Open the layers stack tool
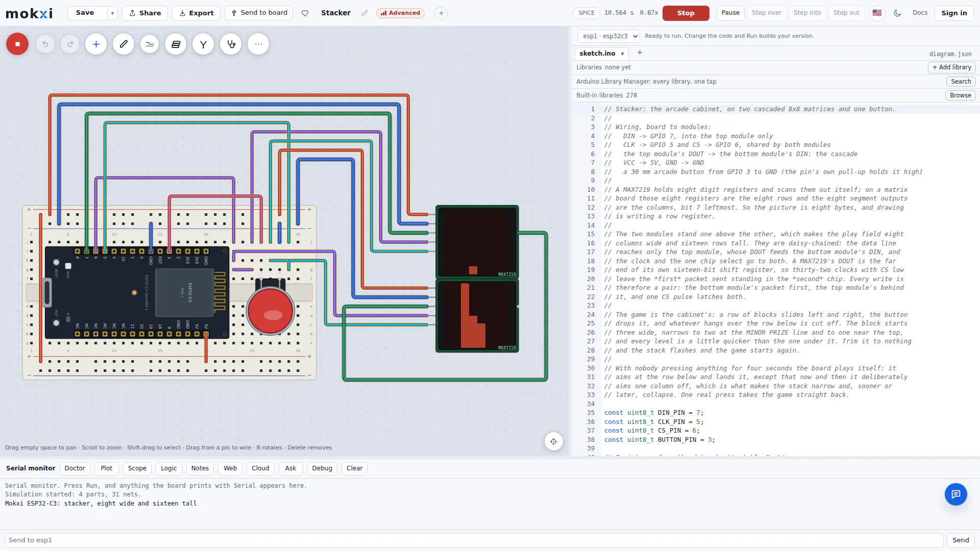Screen dimensions: 980x551 176,44
